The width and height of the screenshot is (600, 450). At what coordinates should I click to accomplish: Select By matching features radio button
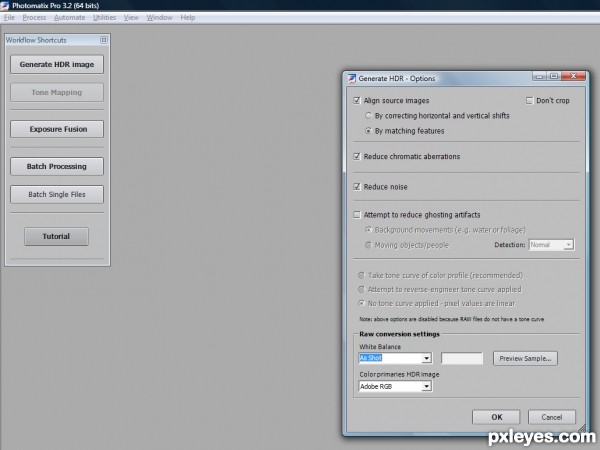pyautogui.click(x=368, y=131)
